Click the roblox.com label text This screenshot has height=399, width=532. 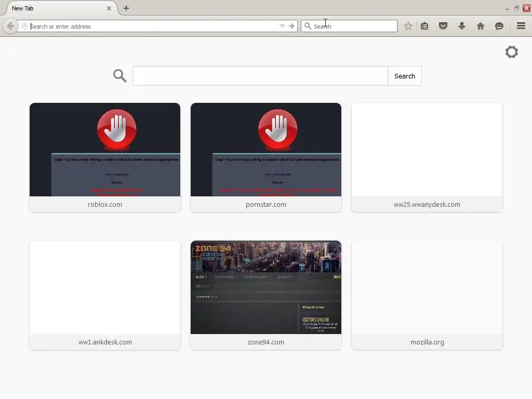click(x=105, y=205)
